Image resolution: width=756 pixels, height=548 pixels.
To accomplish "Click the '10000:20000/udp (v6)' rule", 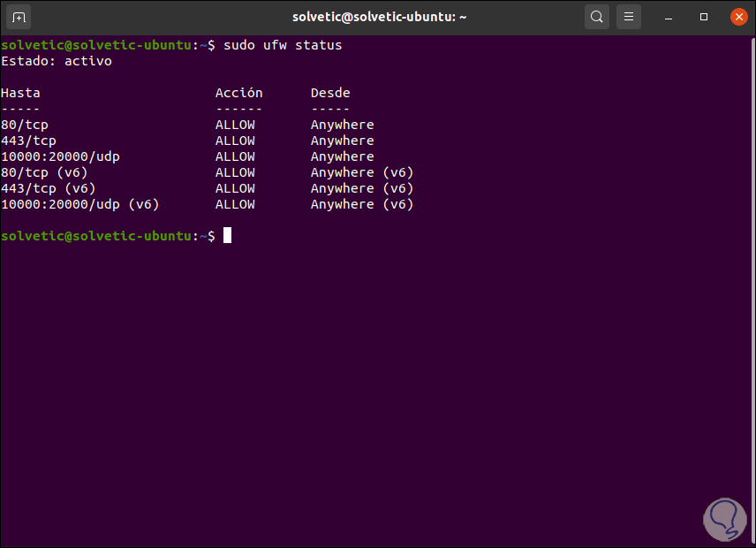I will tap(80, 204).
